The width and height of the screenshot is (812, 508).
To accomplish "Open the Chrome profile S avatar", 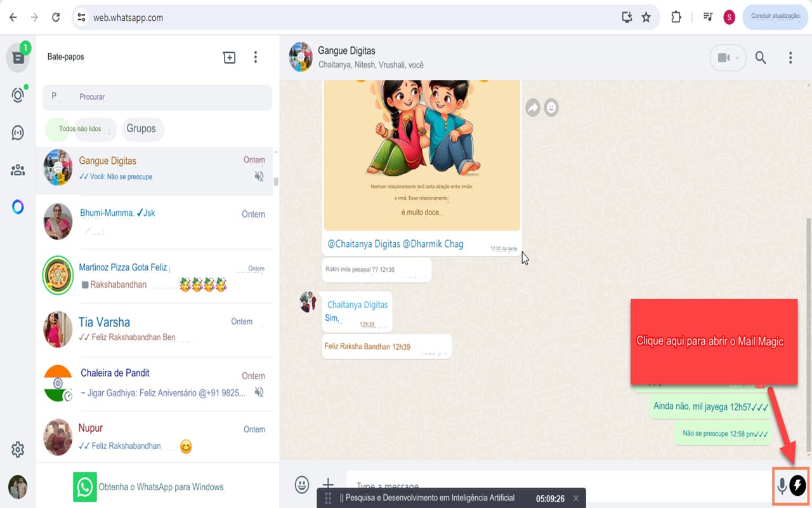I will click(729, 18).
